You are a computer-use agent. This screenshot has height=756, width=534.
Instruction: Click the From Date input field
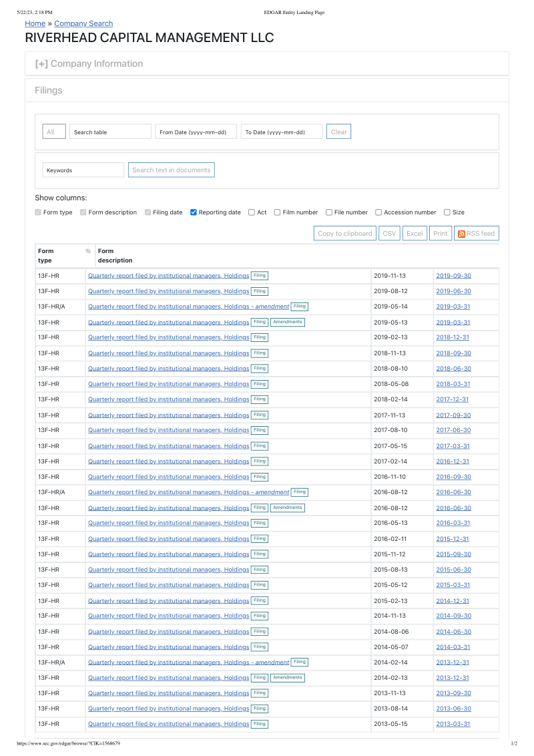coord(196,132)
